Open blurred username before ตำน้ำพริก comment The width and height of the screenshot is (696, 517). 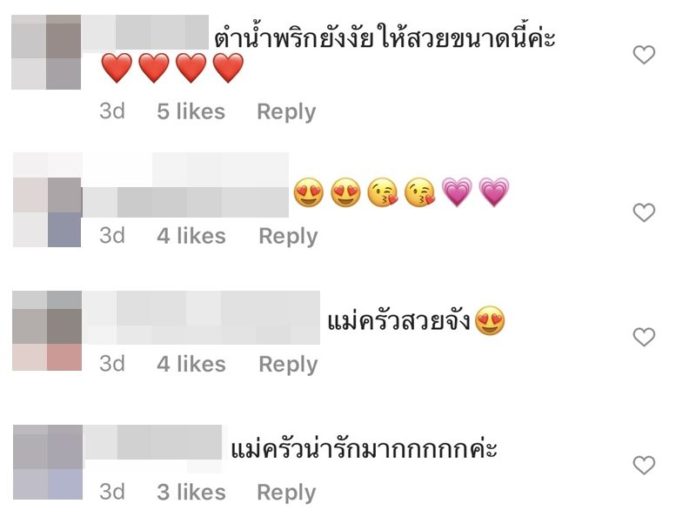[146, 32]
